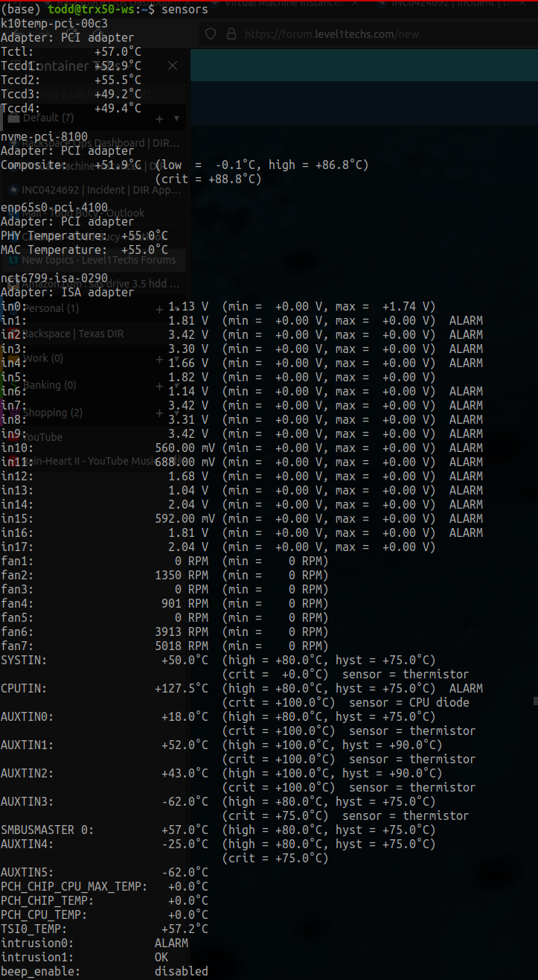538x980 pixels.
Task: Add new tab in Work container
Action: (159, 359)
